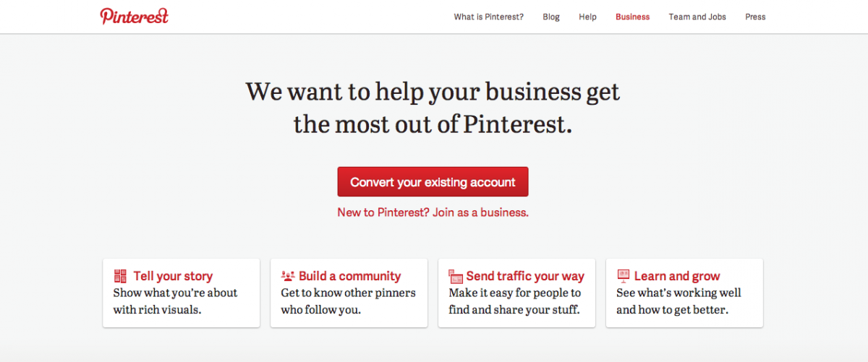Open the Learn and grow heading
This screenshot has width=868, height=362.
click(677, 276)
